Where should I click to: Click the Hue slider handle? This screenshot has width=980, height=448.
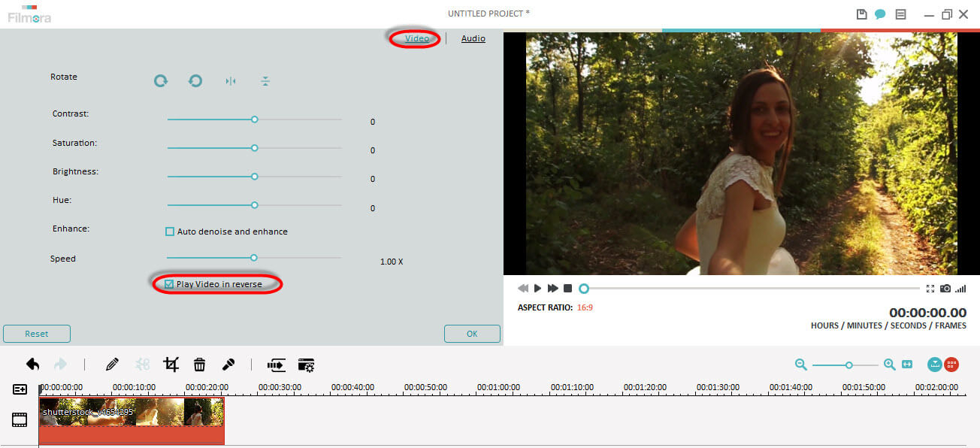(254, 204)
